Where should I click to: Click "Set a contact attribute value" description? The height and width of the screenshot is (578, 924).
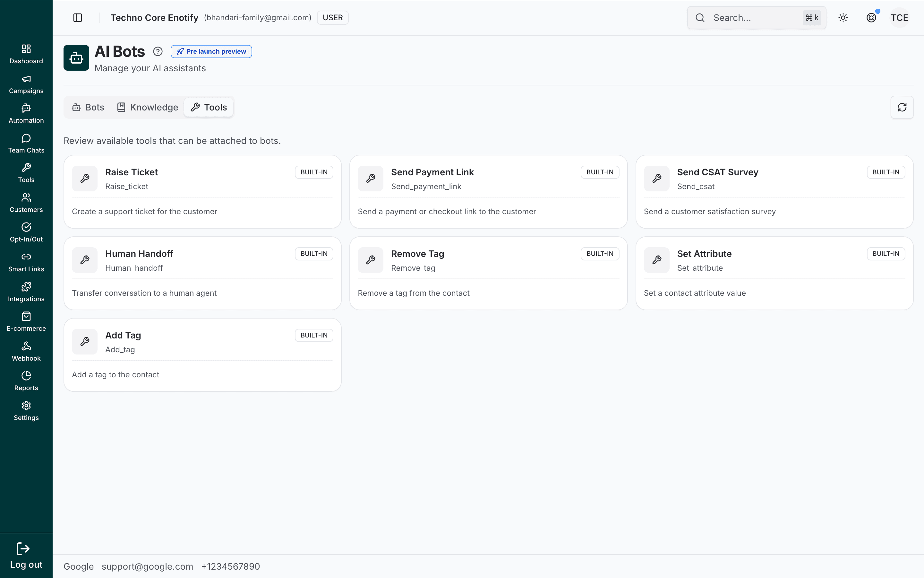[695, 293]
